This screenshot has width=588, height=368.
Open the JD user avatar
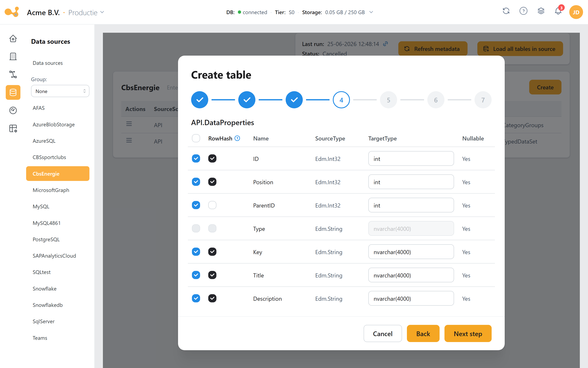tap(576, 12)
